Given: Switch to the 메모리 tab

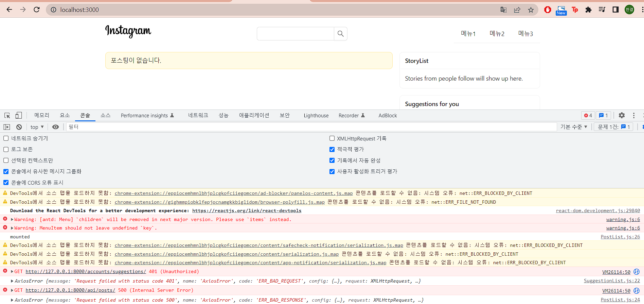Looking at the screenshot, I should pyautogui.click(x=42, y=115).
